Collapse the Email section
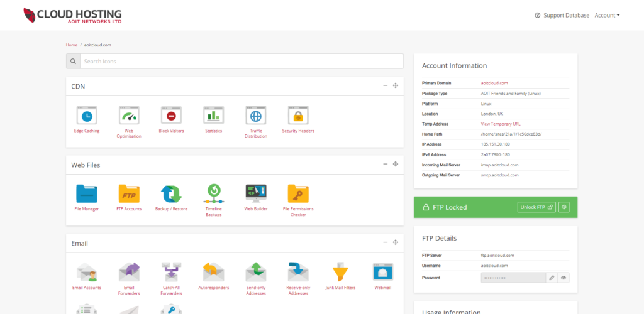The height and width of the screenshot is (314, 644). pos(386,242)
